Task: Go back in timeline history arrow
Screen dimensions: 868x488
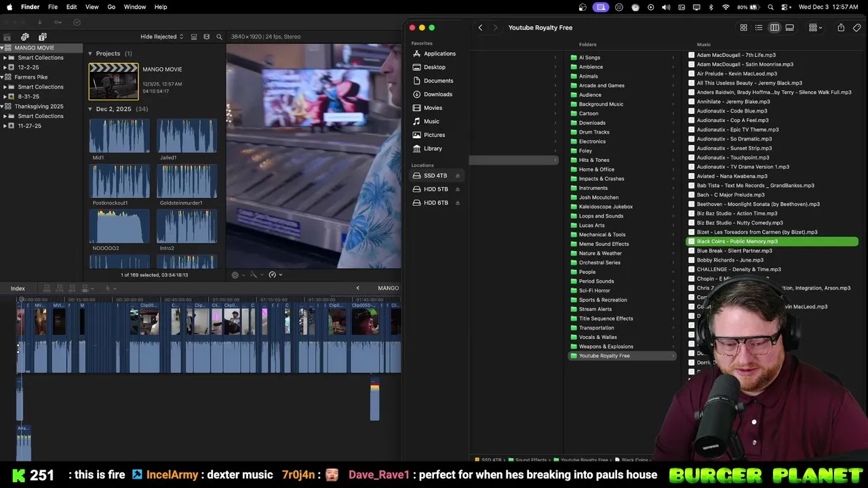Action: 358,288
